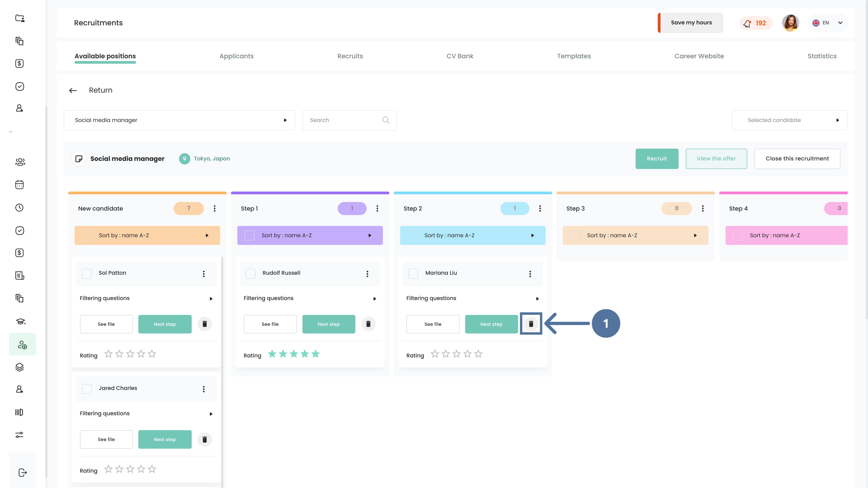The height and width of the screenshot is (488, 868).
Task: Open the Selected candidate dropdown
Action: click(789, 120)
